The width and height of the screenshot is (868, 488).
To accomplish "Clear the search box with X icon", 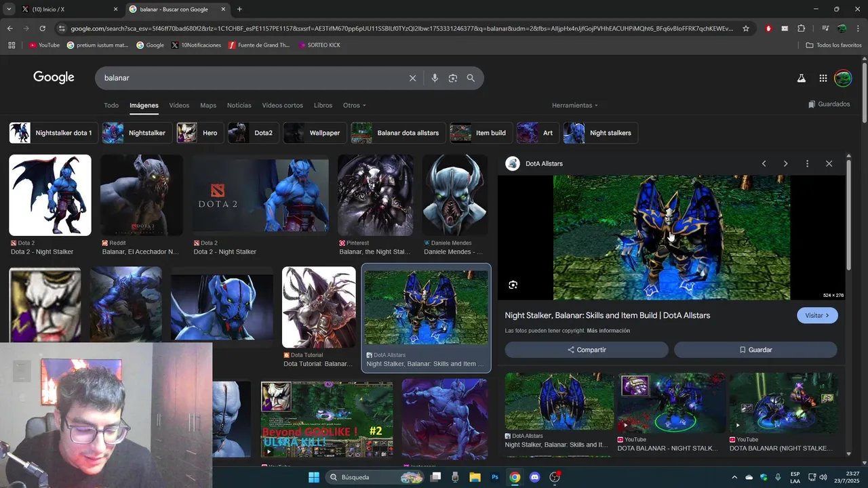I will pyautogui.click(x=412, y=78).
